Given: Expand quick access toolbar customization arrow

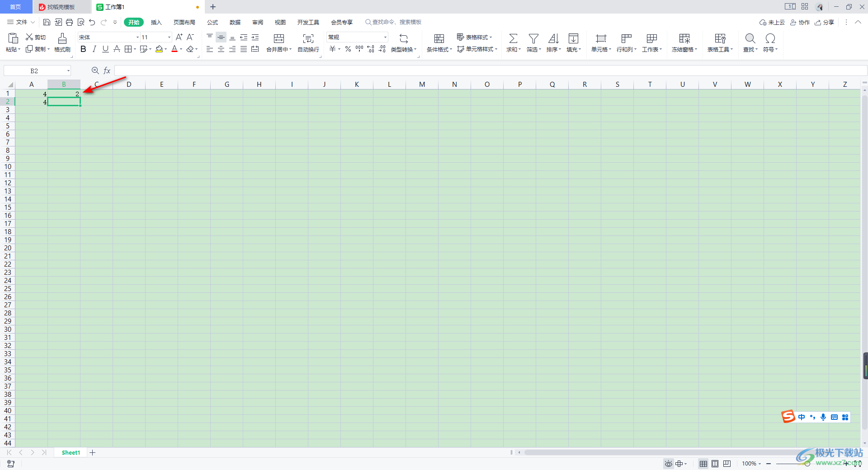Looking at the screenshot, I should (x=115, y=22).
